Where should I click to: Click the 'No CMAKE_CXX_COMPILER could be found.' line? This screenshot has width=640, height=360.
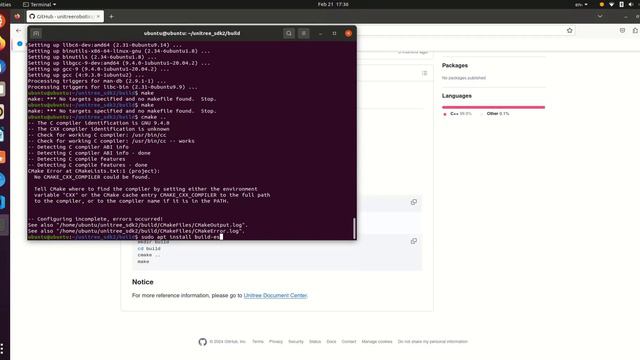point(92,177)
